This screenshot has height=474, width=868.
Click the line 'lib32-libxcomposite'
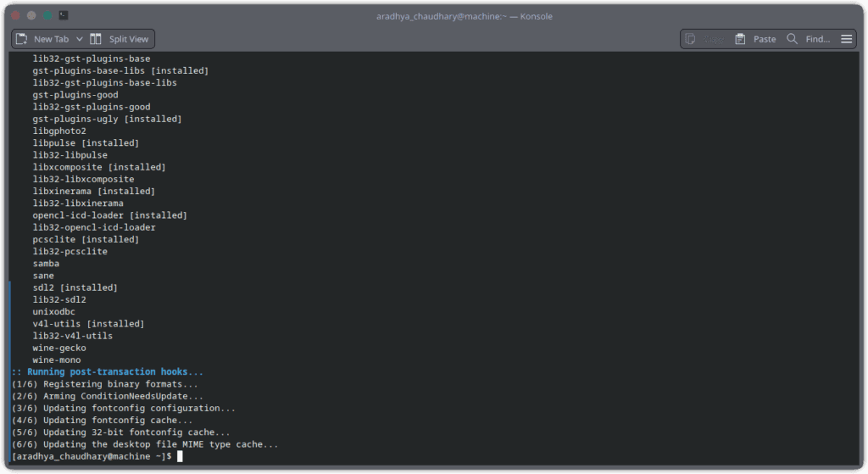point(83,180)
